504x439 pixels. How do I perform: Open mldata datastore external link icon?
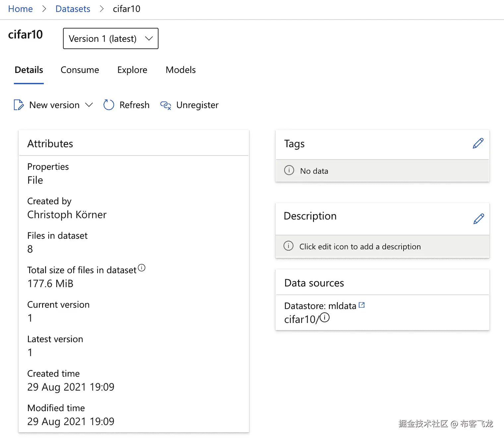pos(362,305)
